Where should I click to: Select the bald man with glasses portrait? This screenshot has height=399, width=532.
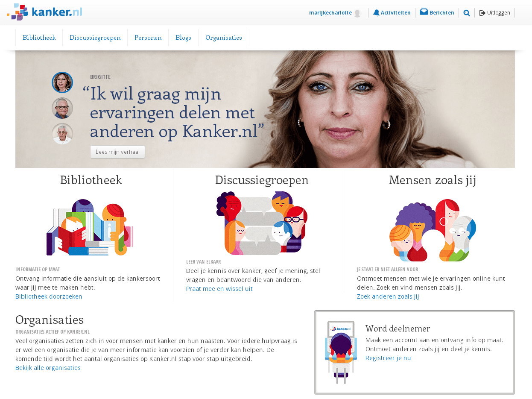tap(62, 108)
